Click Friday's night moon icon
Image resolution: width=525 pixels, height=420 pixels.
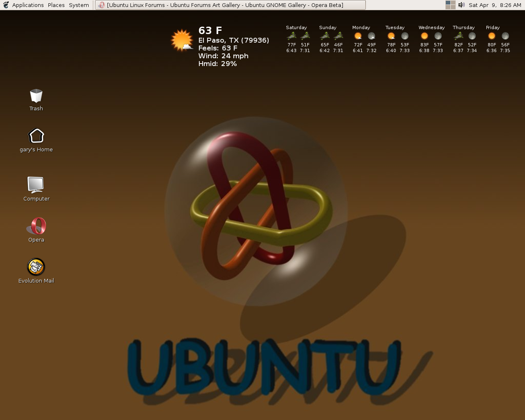click(505, 36)
